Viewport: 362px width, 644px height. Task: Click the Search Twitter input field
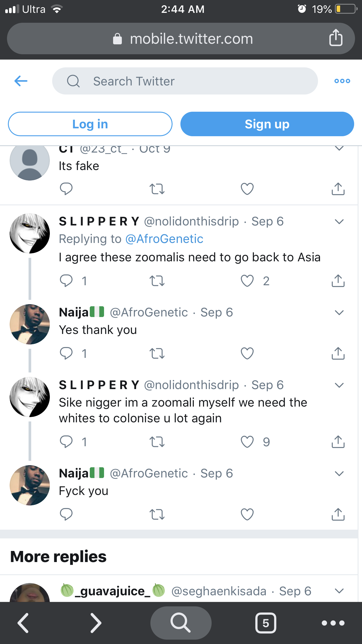185,81
